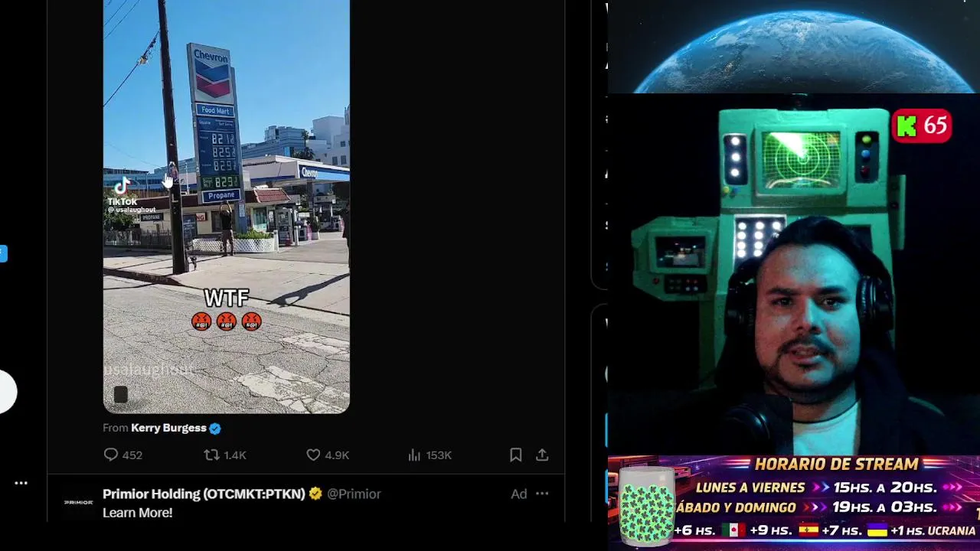Click the 4.9K likes count
Viewport: 980px width, 551px height.
coord(337,455)
